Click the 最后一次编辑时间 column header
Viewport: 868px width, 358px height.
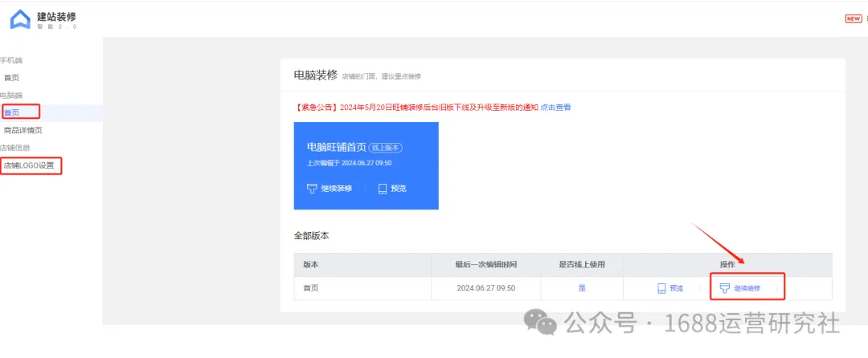(x=486, y=265)
